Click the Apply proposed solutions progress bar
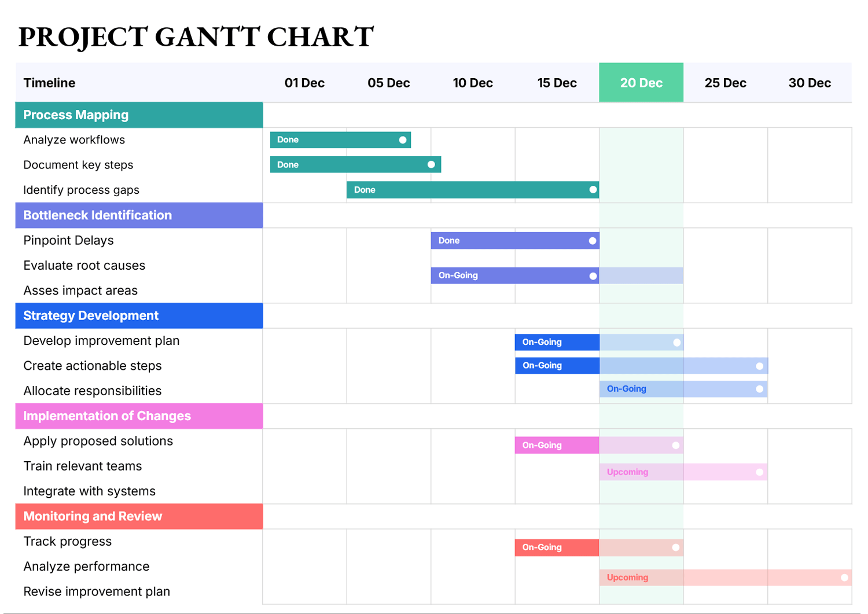The height and width of the screenshot is (614, 868). [x=556, y=444]
